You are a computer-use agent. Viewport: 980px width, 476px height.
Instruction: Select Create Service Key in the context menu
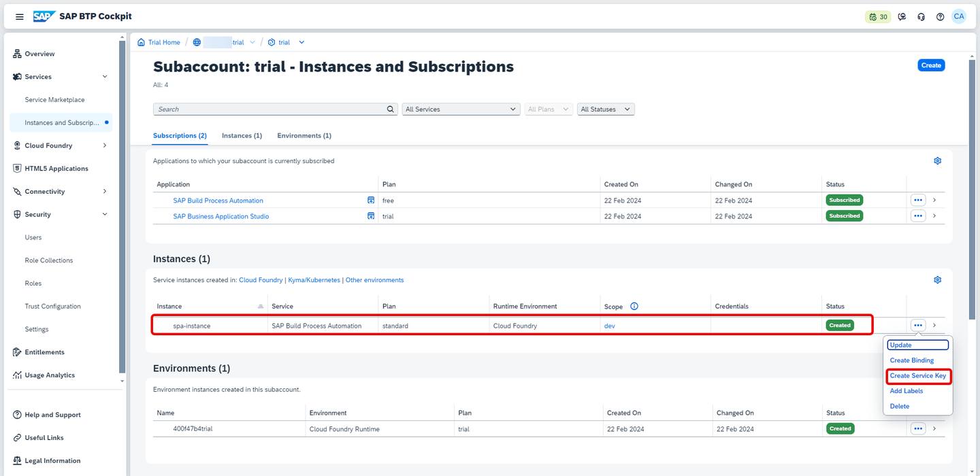tap(918, 376)
